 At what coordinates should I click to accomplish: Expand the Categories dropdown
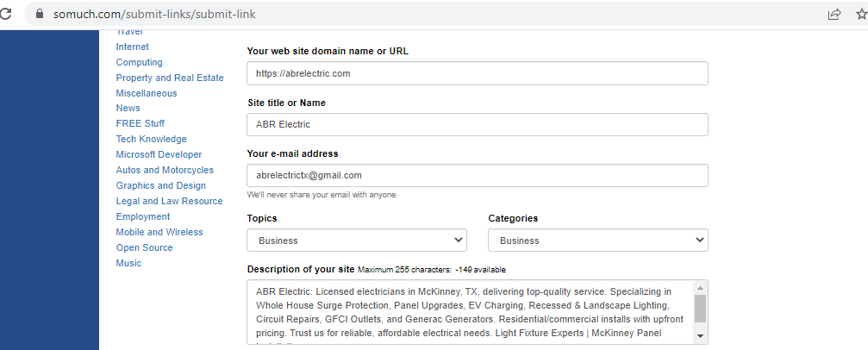pos(598,241)
